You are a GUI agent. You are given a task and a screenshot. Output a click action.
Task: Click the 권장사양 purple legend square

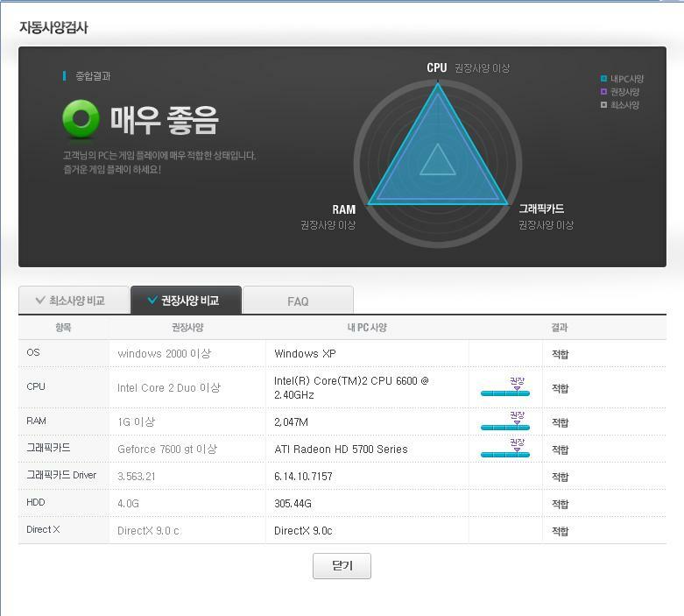(x=603, y=92)
